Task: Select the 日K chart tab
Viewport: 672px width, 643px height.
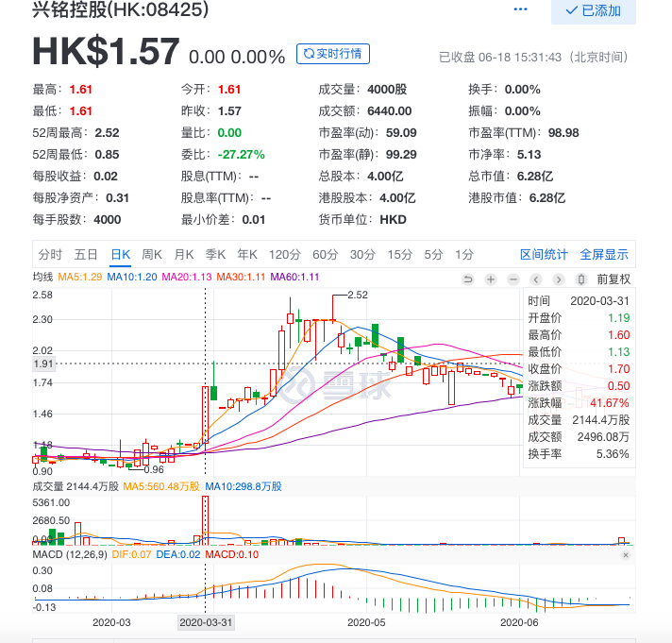Action: (121, 255)
